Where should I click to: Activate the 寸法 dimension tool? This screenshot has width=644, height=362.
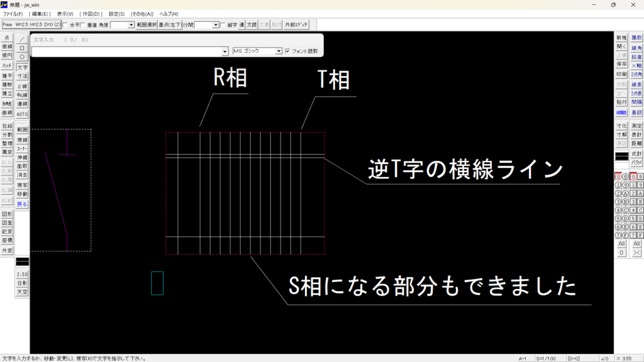(22, 76)
